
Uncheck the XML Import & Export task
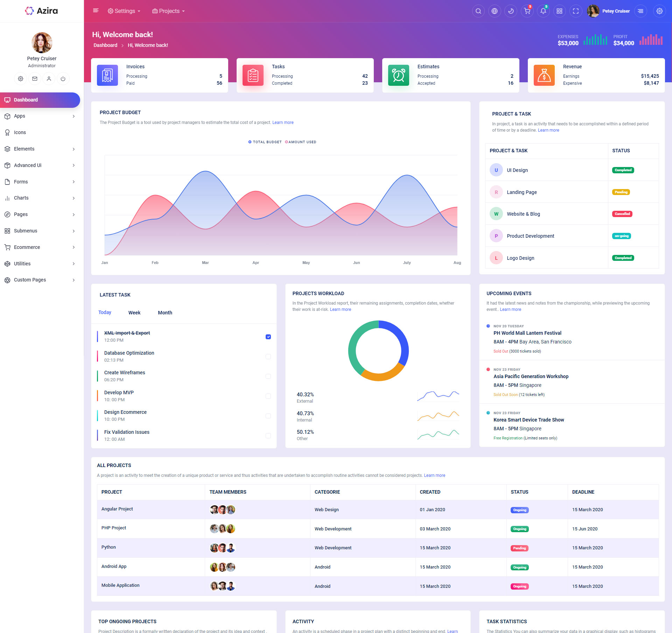point(268,337)
